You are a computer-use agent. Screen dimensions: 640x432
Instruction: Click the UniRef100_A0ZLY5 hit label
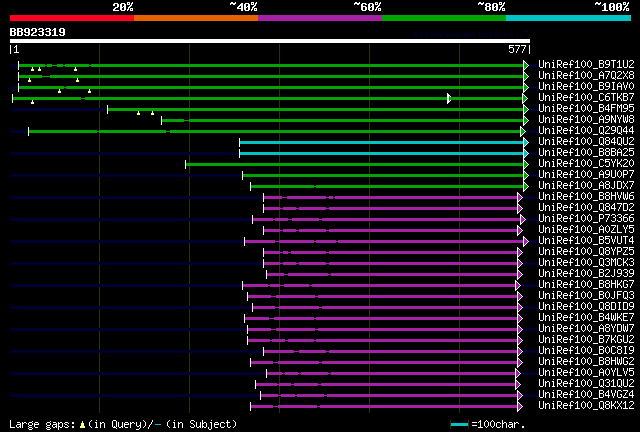pos(586,229)
